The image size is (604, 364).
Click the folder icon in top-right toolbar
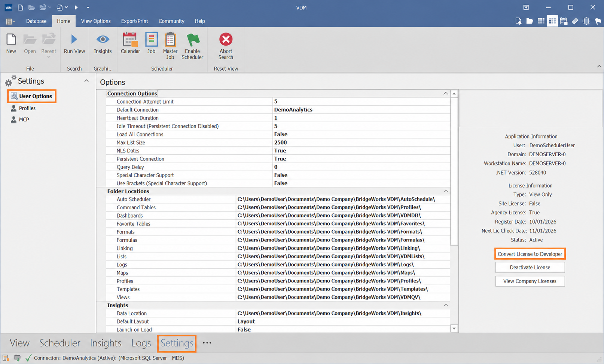530,21
